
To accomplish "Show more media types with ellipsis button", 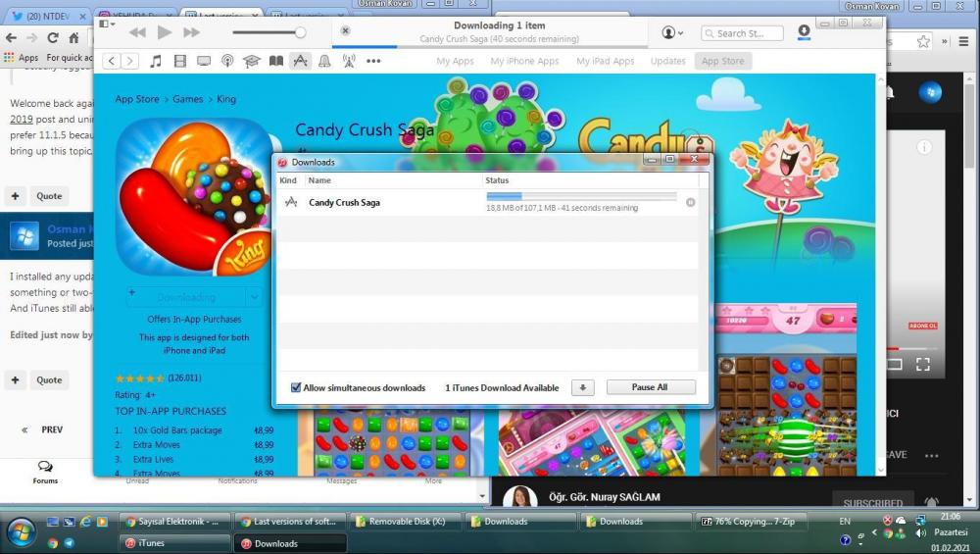I will tap(373, 61).
